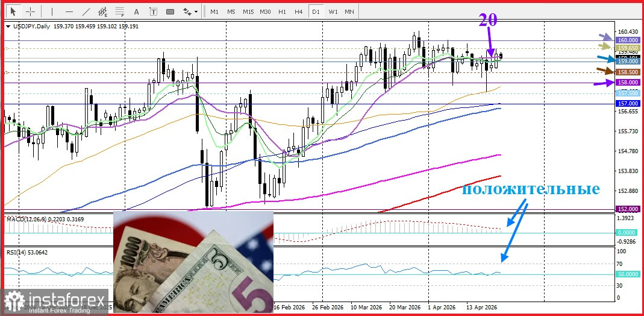Click the 153.830 price scale value

pos(628,171)
